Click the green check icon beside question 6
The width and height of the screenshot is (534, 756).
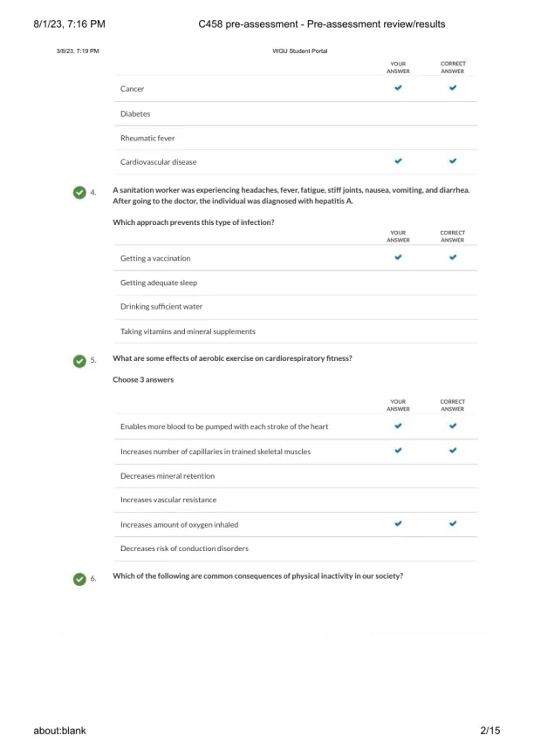point(80,578)
